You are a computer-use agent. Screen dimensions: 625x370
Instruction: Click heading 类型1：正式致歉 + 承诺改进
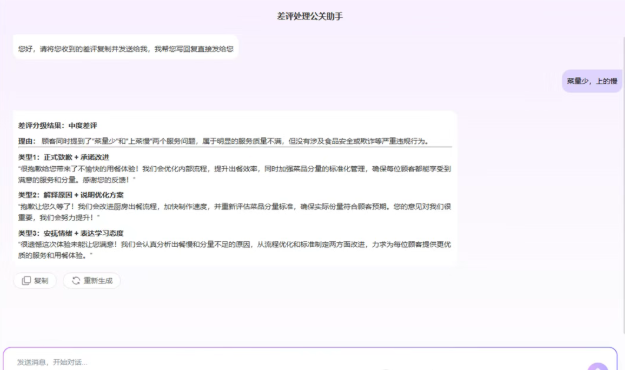(x=63, y=157)
